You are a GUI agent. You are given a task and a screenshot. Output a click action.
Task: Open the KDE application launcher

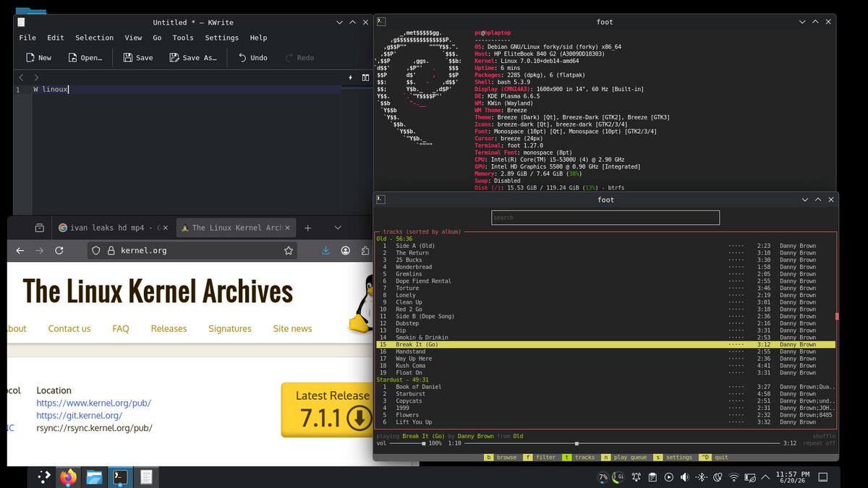tap(44, 476)
